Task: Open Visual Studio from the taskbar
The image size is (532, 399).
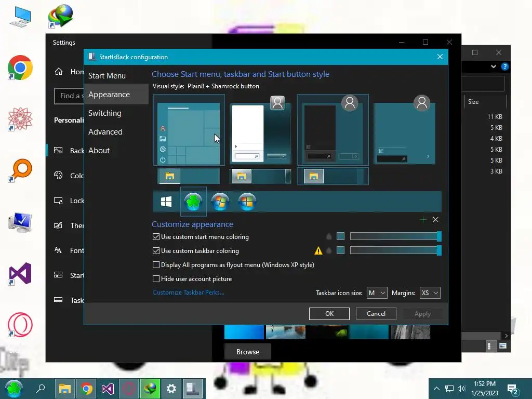Action: 108,389
